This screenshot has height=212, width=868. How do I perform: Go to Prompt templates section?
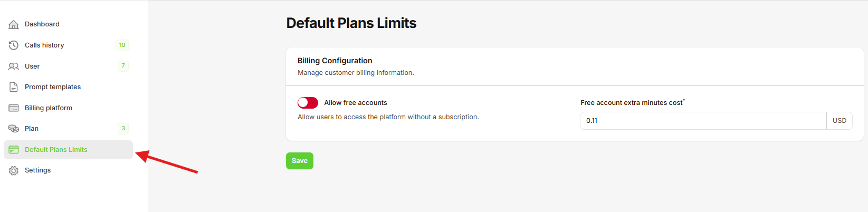click(x=53, y=87)
